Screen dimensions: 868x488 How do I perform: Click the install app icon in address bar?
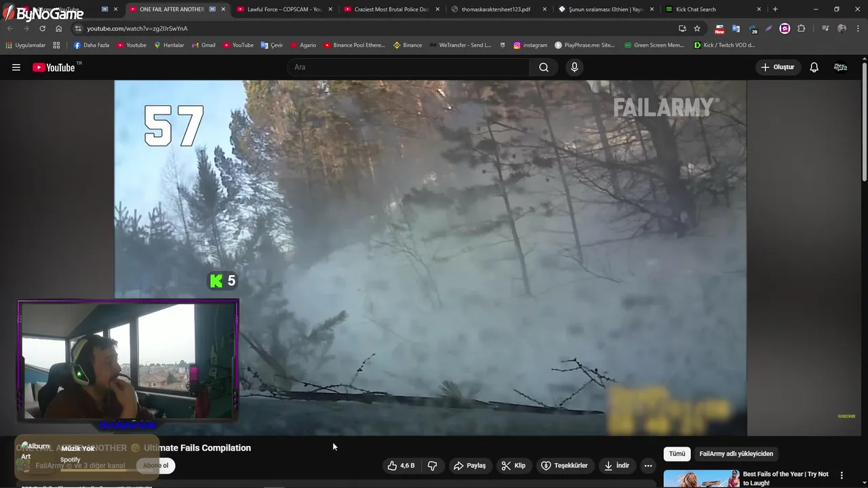682,28
